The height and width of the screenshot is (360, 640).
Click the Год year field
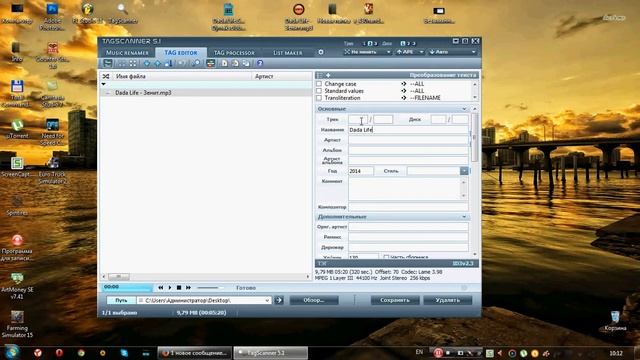pyautogui.click(x=361, y=171)
